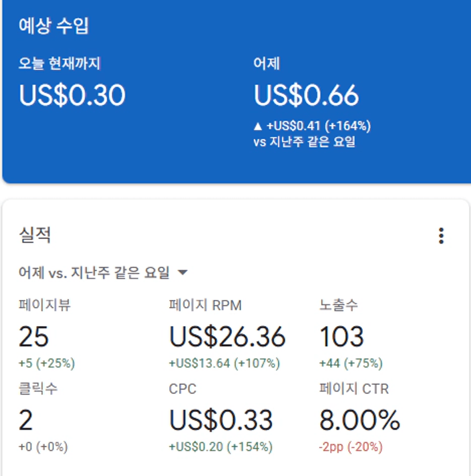This screenshot has height=476, width=471.
Task: Click the 예상 수입 card title
Action: click(x=54, y=26)
